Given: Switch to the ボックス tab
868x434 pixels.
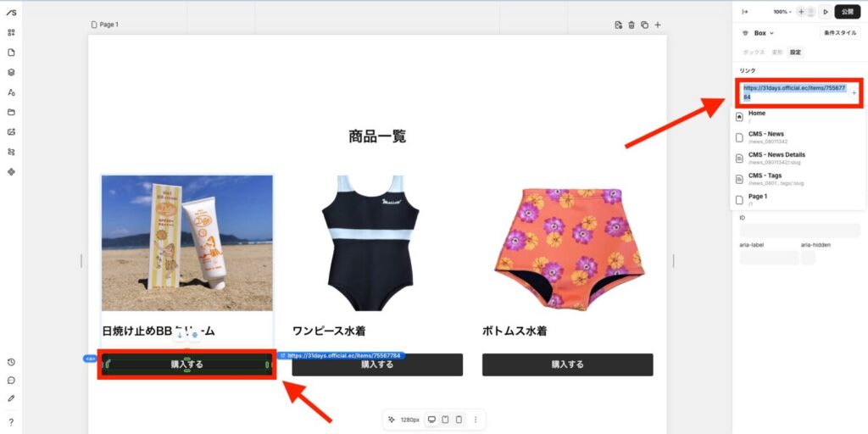Looking at the screenshot, I should pyautogui.click(x=754, y=52).
